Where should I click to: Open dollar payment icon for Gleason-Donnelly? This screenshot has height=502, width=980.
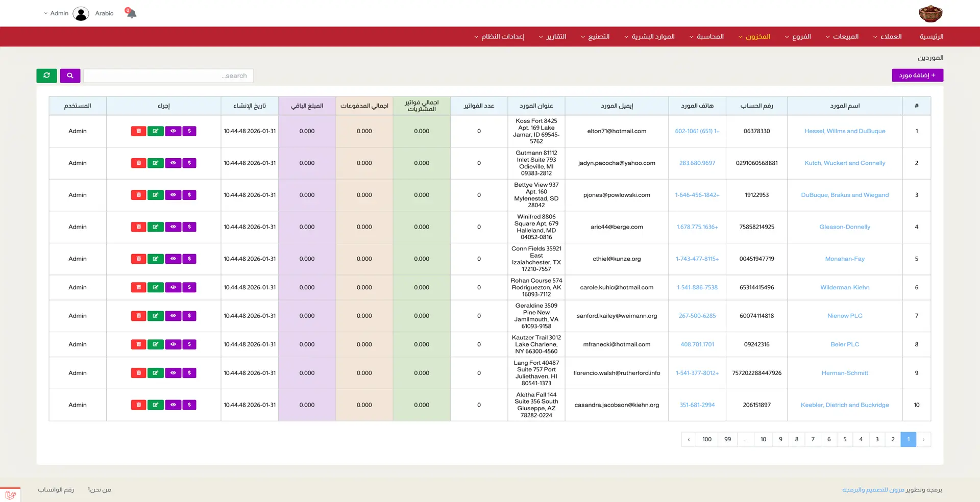(x=189, y=227)
